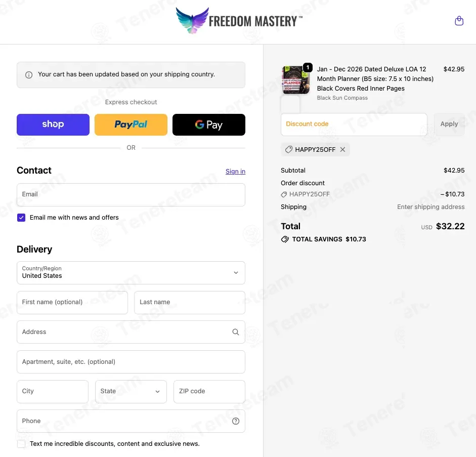The image size is (476, 457).
Task: Click the address search magnifier icon
Action: pyautogui.click(x=235, y=332)
